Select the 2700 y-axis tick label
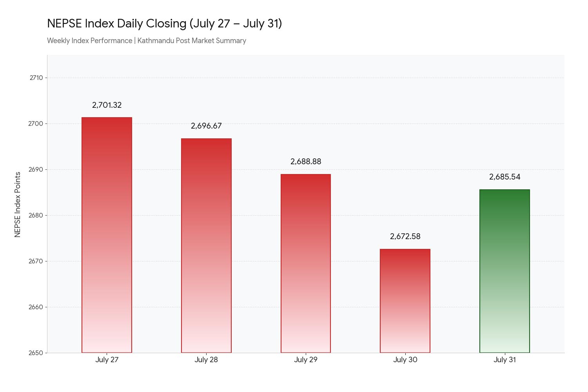The image size is (588, 392). (36, 123)
